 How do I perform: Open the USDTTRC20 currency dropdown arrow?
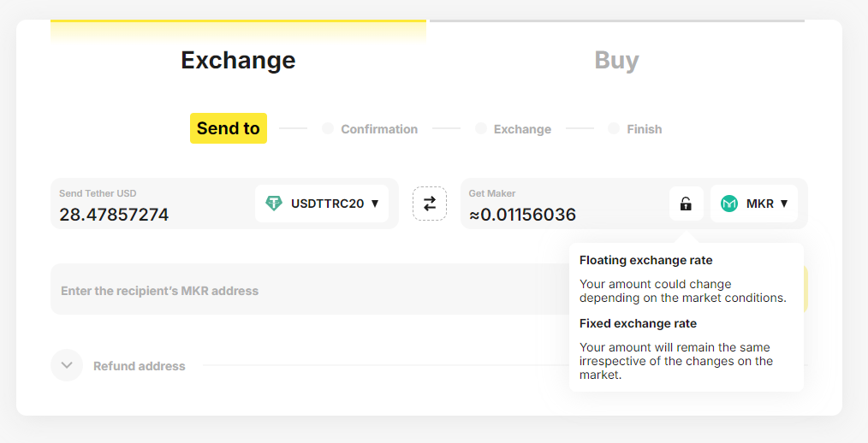[x=375, y=204]
